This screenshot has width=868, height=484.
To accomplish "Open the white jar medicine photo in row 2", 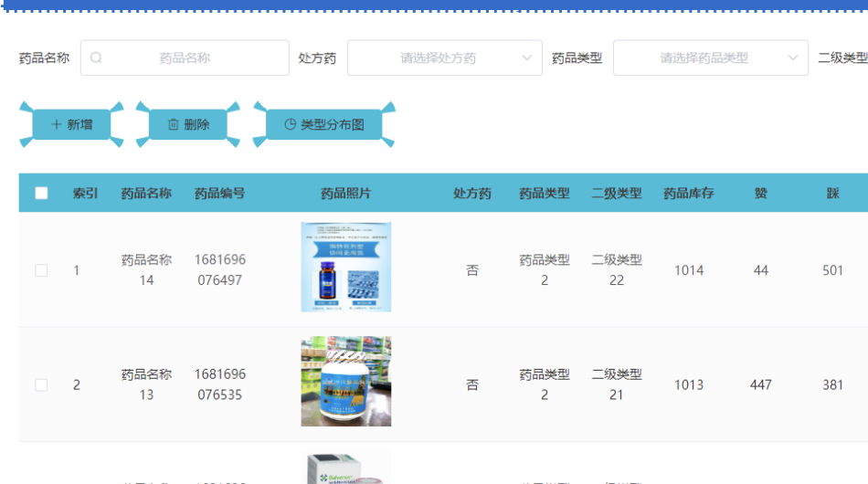I will [346, 381].
